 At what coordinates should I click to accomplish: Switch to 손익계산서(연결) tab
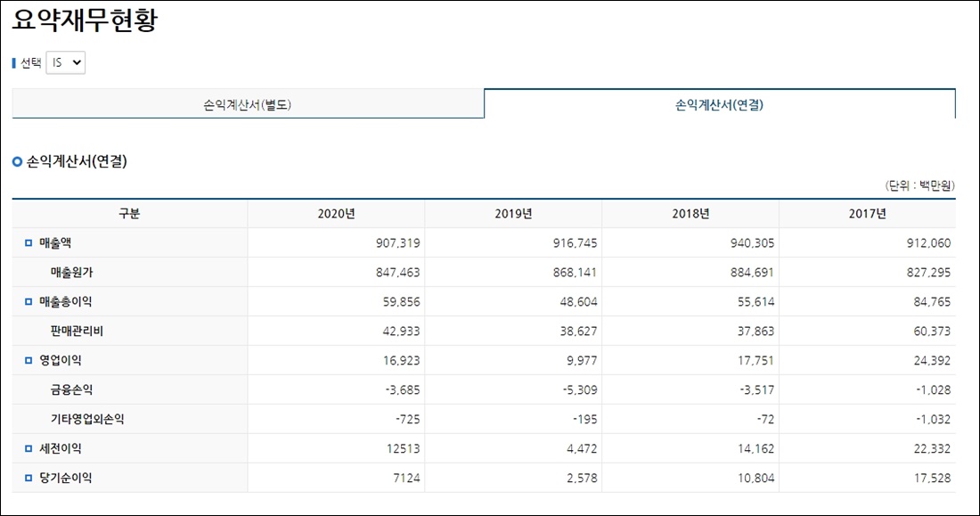point(719,104)
